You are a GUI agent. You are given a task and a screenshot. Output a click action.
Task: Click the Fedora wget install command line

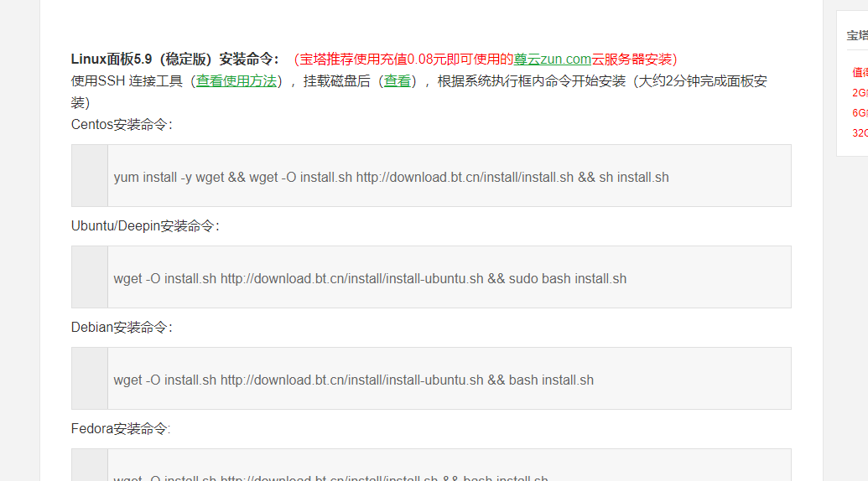[330, 477]
